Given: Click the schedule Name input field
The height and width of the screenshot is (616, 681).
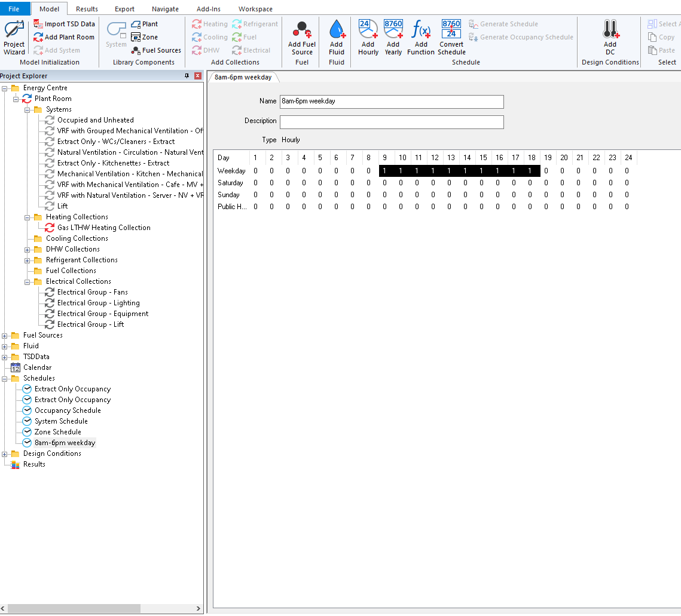Looking at the screenshot, I should coord(392,102).
